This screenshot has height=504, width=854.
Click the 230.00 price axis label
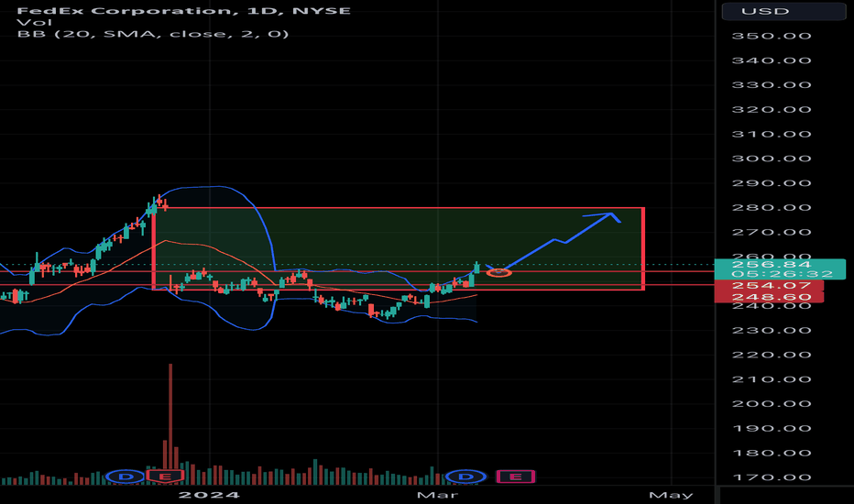772,330
